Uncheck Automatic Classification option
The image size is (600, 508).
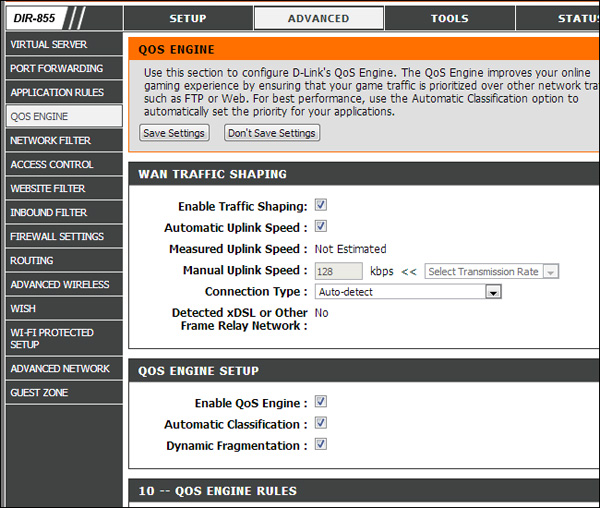321,424
